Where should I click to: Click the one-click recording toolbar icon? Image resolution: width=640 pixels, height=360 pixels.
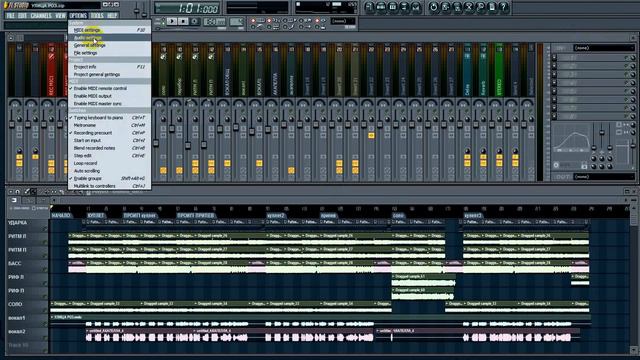coord(480,7)
